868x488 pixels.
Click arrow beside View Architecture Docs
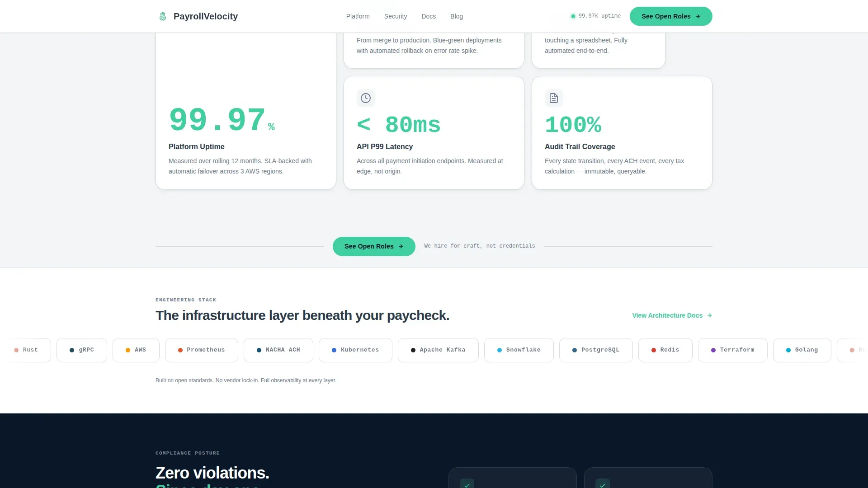[709, 315]
